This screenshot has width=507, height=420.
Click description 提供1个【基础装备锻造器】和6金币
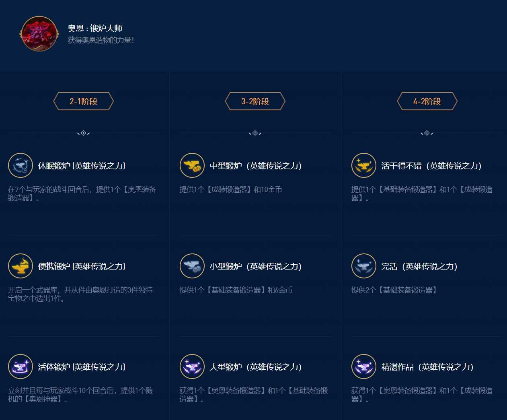236,290
